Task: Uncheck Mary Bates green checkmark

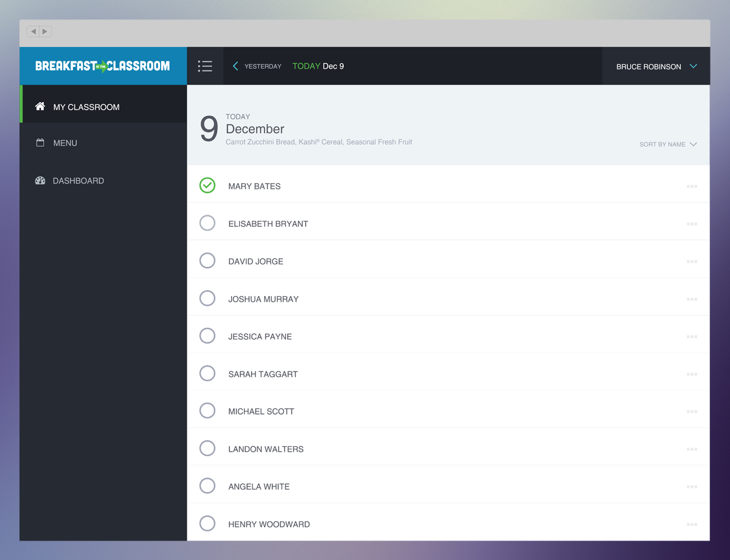Action: [x=207, y=185]
